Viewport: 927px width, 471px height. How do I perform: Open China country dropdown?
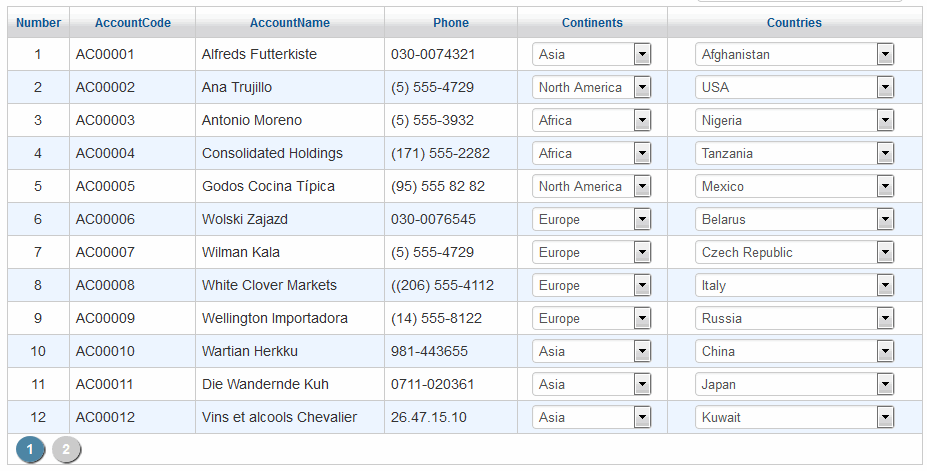point(885,352)
